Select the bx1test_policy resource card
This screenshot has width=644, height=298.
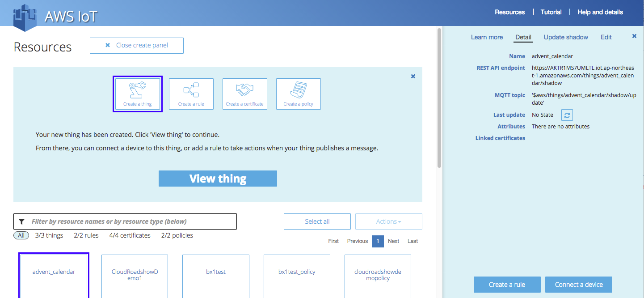(x=297, y=276)
